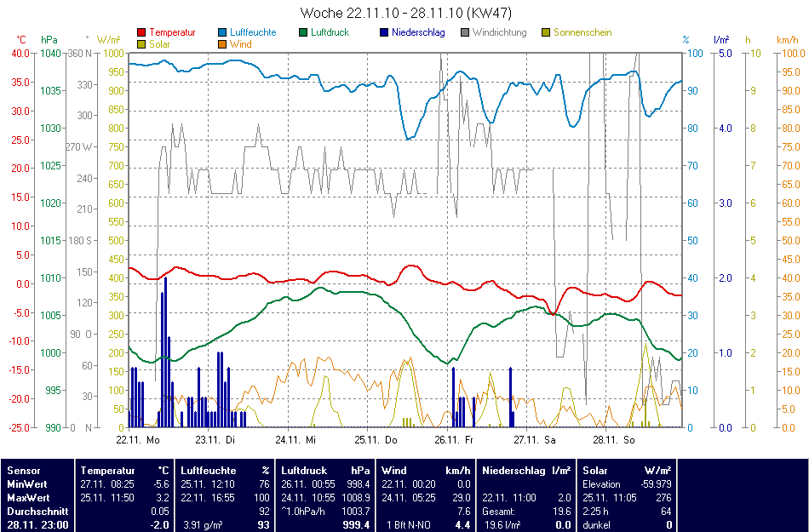Click the 1 Bft N-NO wind reading
The image size is (809, 532).
click(x=408, y=525)
